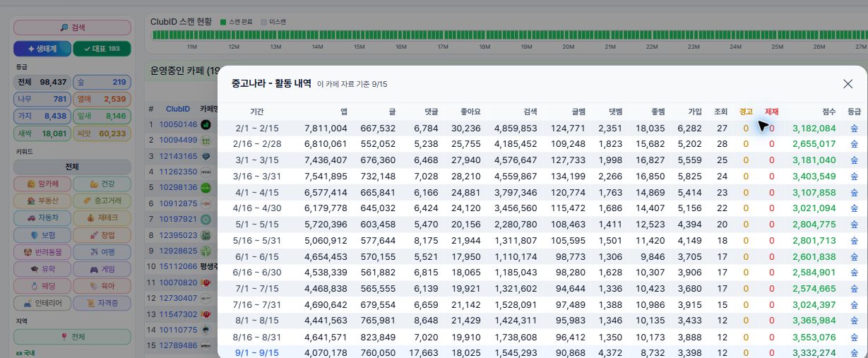Click the 검색 search button
This screenshot has height=358, width=868.
coord(72,28)
